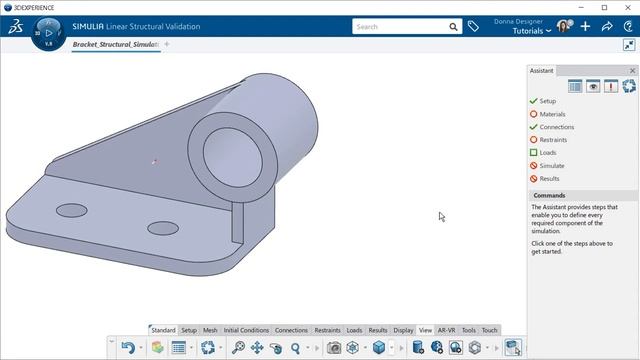The height and width of the screenshot is (360, 640).
Task: Open the Initial Conditions tab
Action: point(246,330)
